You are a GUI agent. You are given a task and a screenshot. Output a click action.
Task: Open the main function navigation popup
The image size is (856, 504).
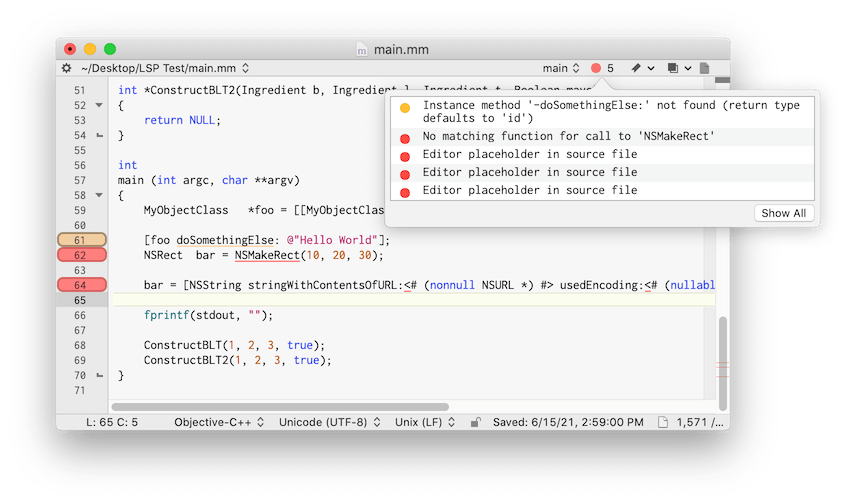point(560,68)
